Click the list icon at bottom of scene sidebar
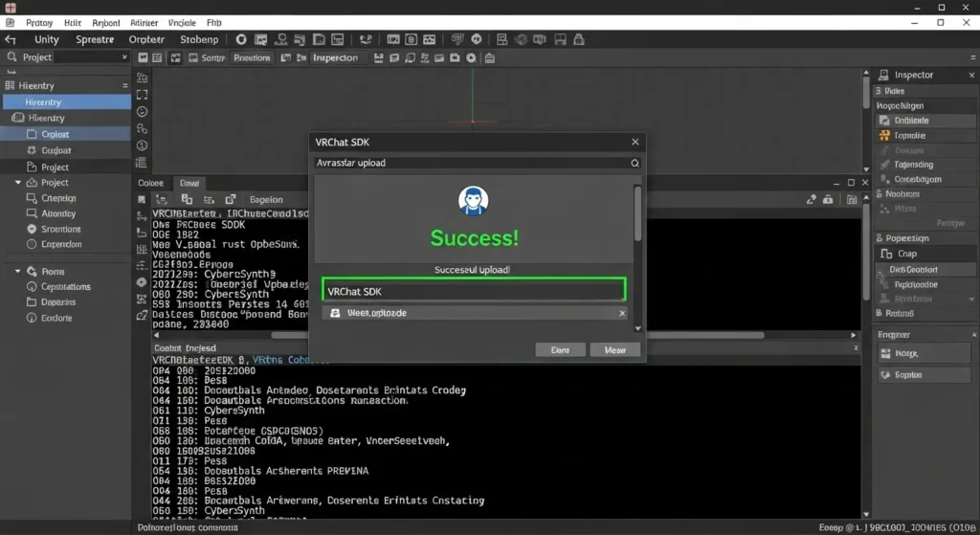This screenshot has width=980, height=535. (142, 163)
